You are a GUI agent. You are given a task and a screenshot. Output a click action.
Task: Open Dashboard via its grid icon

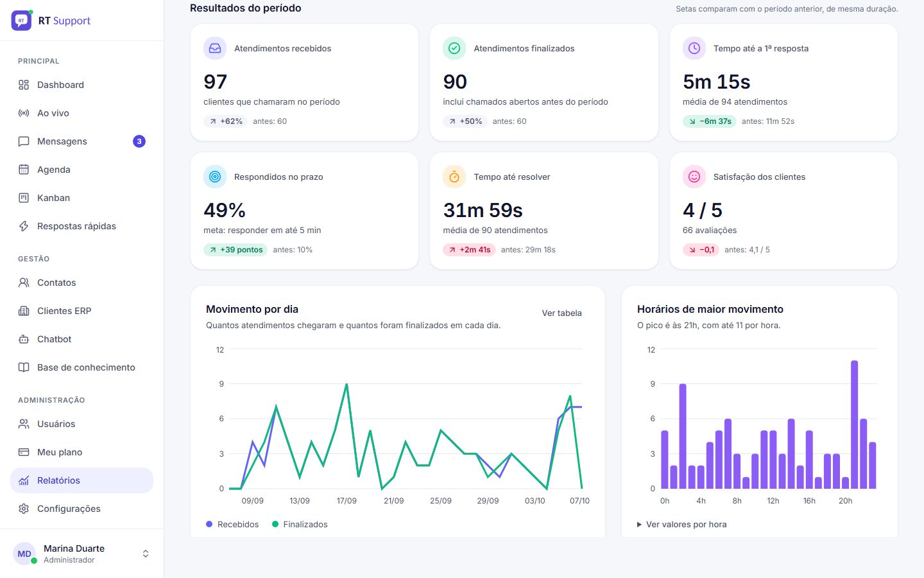(24, 85)
